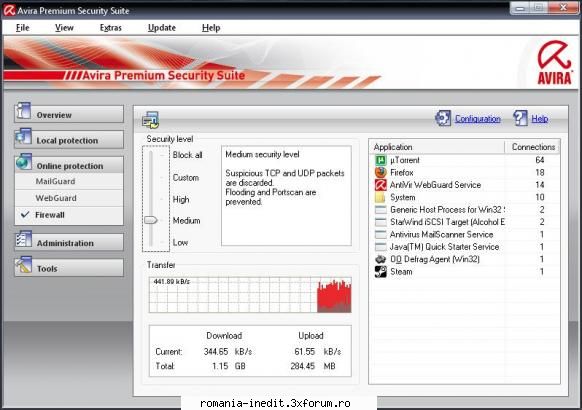Set security level to Custom

click(x=186, y=178)
